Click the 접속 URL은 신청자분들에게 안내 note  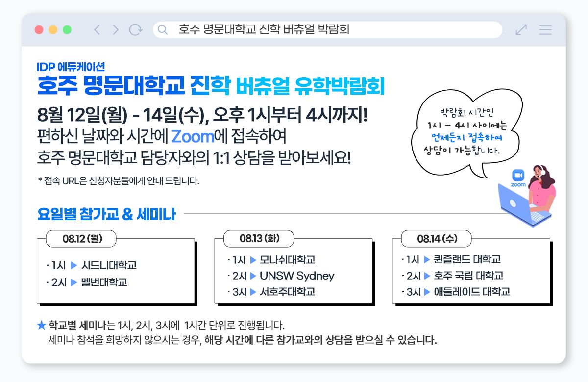(119, 181)
